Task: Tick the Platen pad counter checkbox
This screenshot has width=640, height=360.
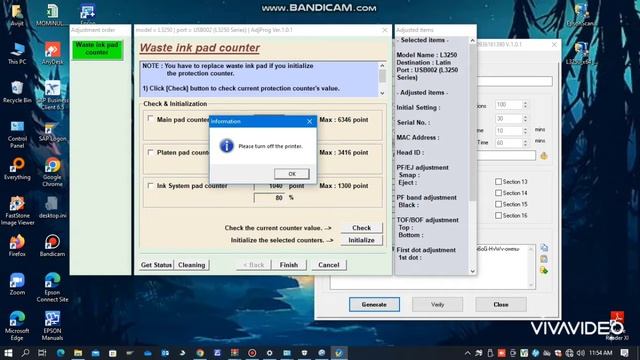Action: click(150, 152)
